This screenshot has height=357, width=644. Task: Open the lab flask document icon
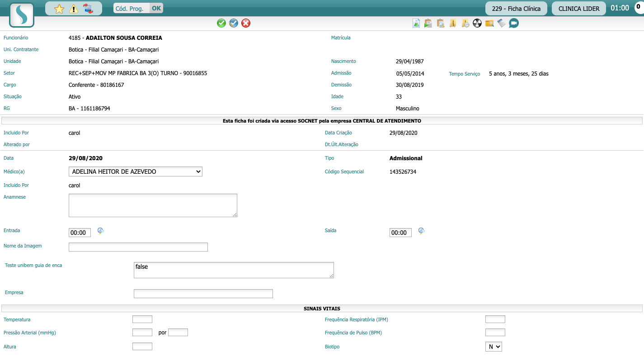click(x=416, y=23)
